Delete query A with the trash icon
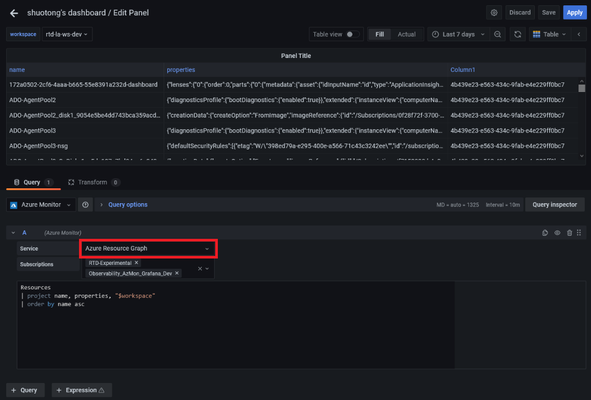 point(569,233)
